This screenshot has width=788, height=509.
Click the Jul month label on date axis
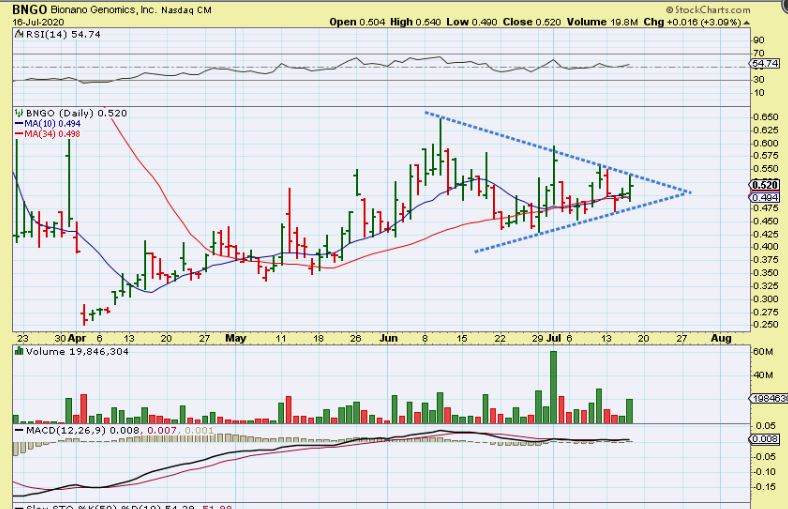(x=553, y=338)
